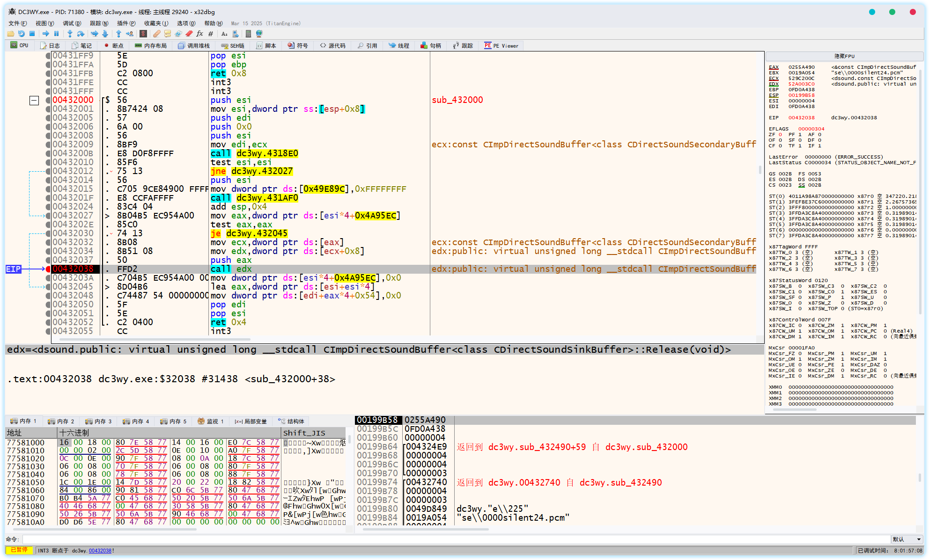Viewport: 929px width, 560px height.
Task: Toggle breakpoint bullet at address 00432000
Action: pyautogui.click(x=48, y=100)
